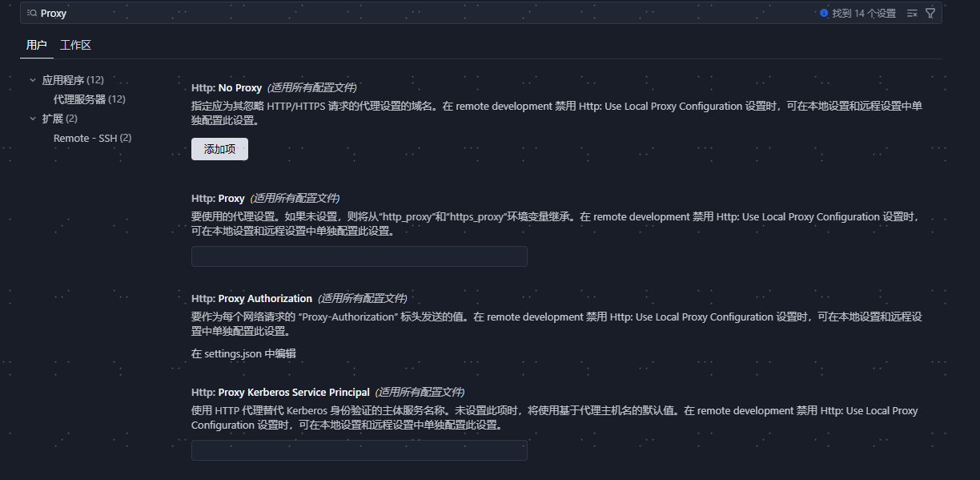Image resolution: width=980 pixels, height=480 pixels.
Task: Click the clear settings search icon
Action: [912, 14]
